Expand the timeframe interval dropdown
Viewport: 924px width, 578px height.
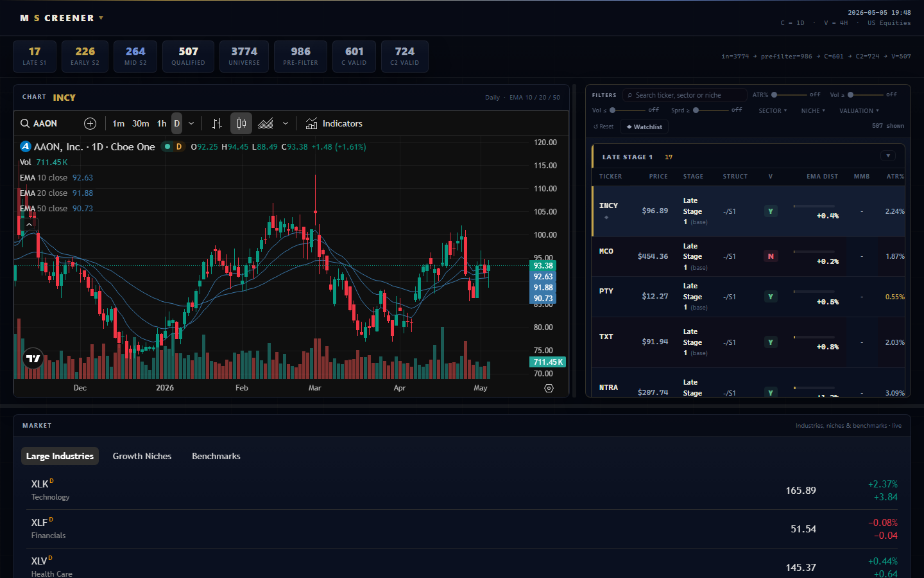point(191,123)
